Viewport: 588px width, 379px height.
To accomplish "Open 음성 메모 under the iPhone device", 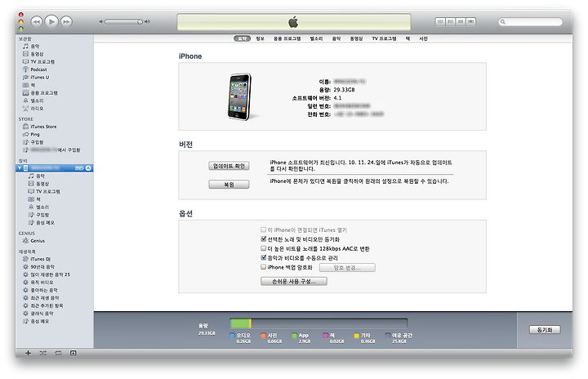I will click(42, 222).
